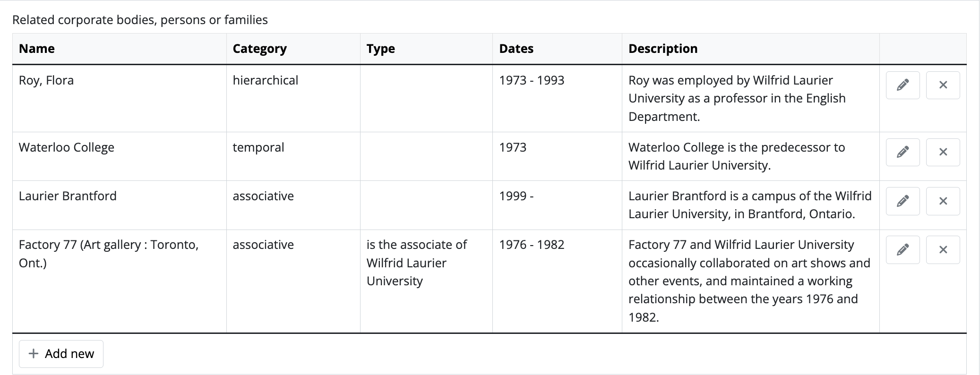The height and width of the screenshot is (375, 980).
Task: Edit the Laurier Brantford relation
Action: click(x=903, y=201)
